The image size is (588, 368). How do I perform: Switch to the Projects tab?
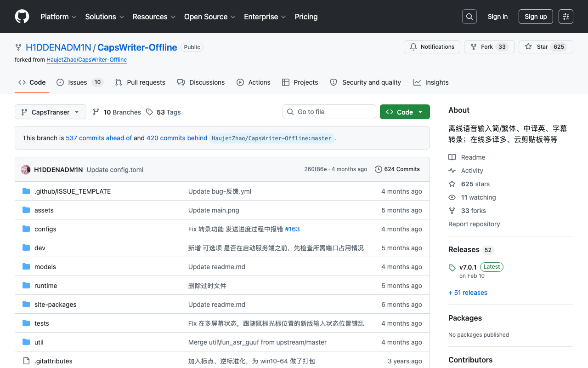(x=300, y=82)
